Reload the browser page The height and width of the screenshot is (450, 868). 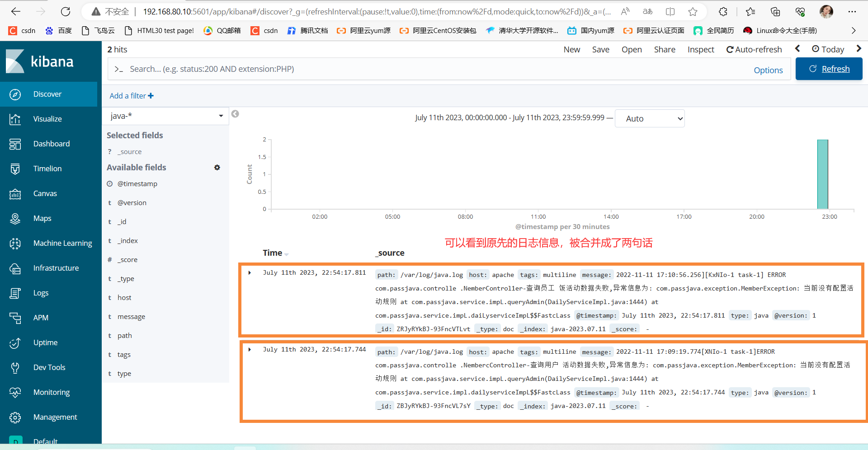66,12
